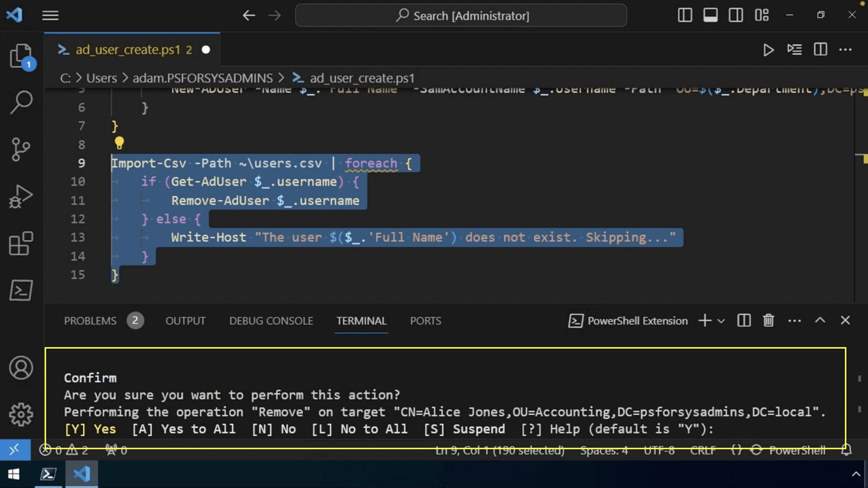
Task: Open the hamburger application menu
Action: [x=50, y=15]
